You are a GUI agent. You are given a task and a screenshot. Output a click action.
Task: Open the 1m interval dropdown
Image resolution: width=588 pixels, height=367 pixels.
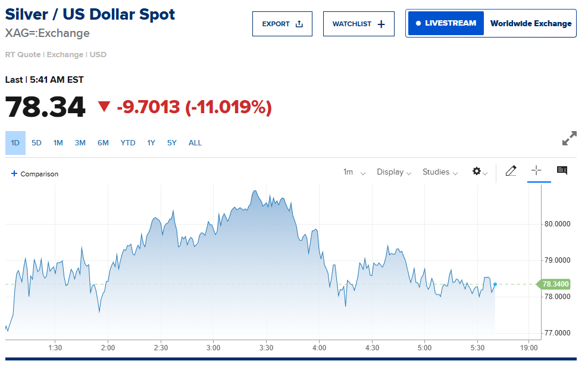(x=354, y=172)
